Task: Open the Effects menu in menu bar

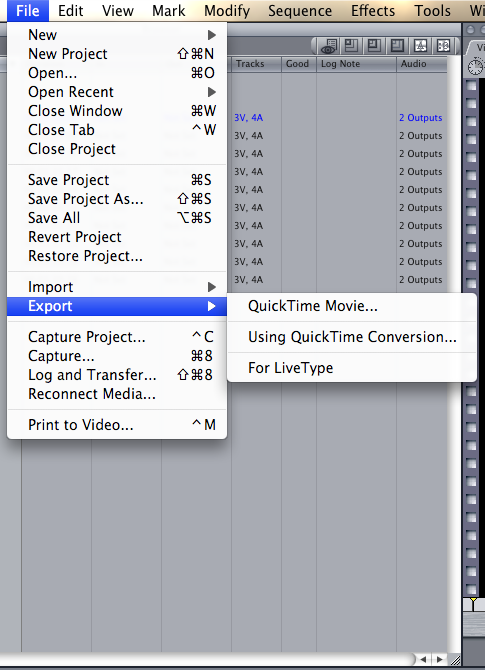Action: pos(373,11)
